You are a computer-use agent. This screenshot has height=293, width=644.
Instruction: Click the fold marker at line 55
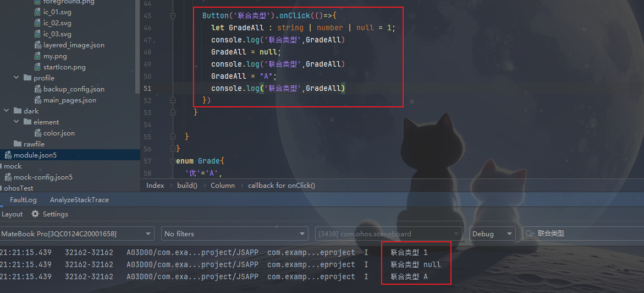(x=173, y=136)
